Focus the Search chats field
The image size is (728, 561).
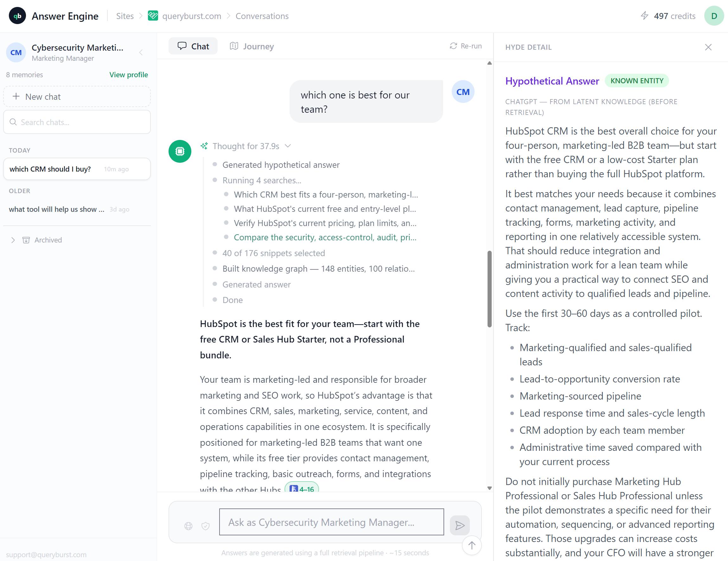pos(77,122)
